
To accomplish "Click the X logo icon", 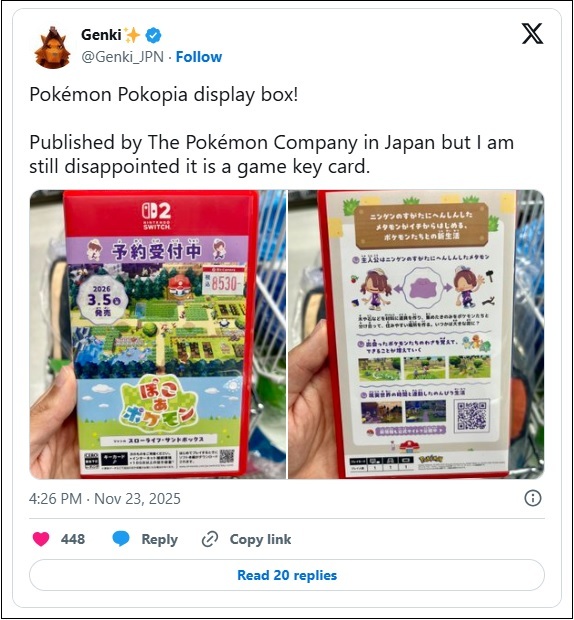I will click(x=532, y=34).
